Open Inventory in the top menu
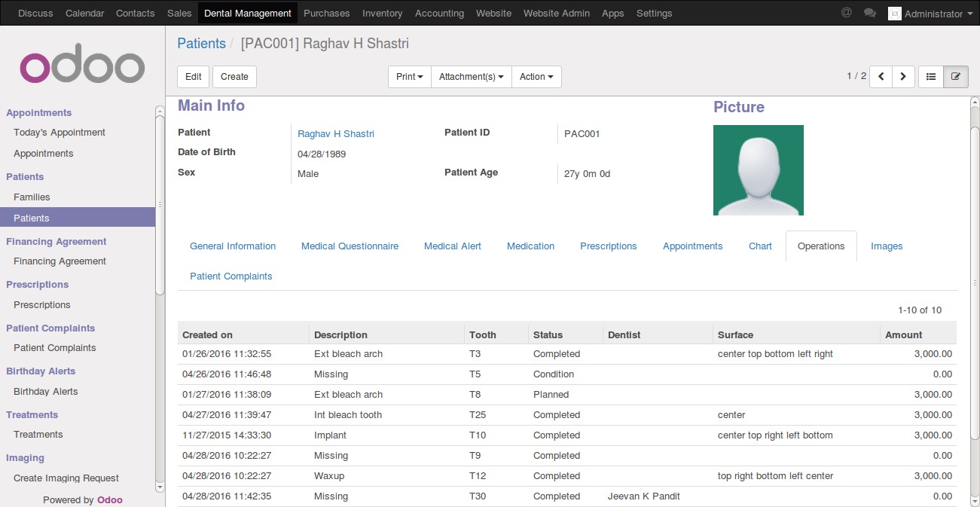980x507 pixels. (x=382, y=14)
